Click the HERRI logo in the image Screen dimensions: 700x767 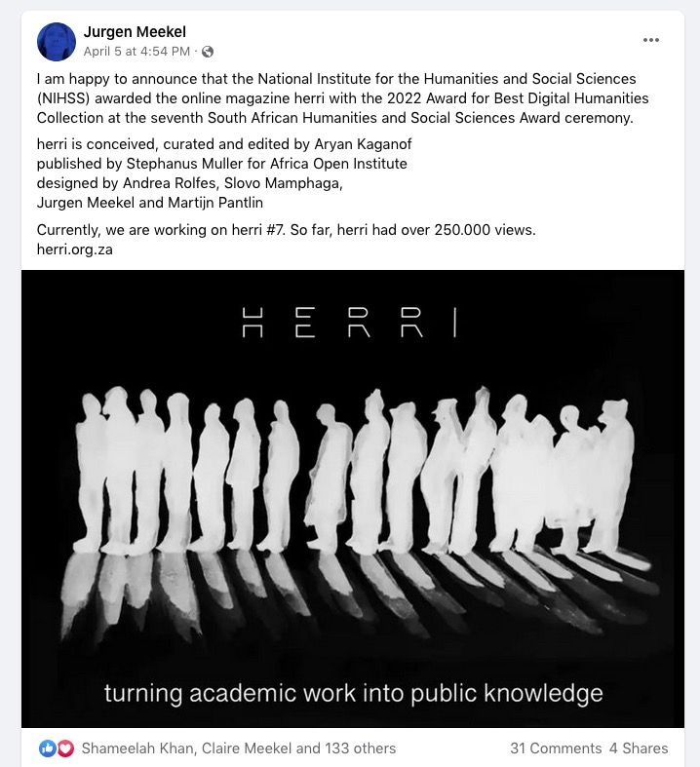click(349, 323)
